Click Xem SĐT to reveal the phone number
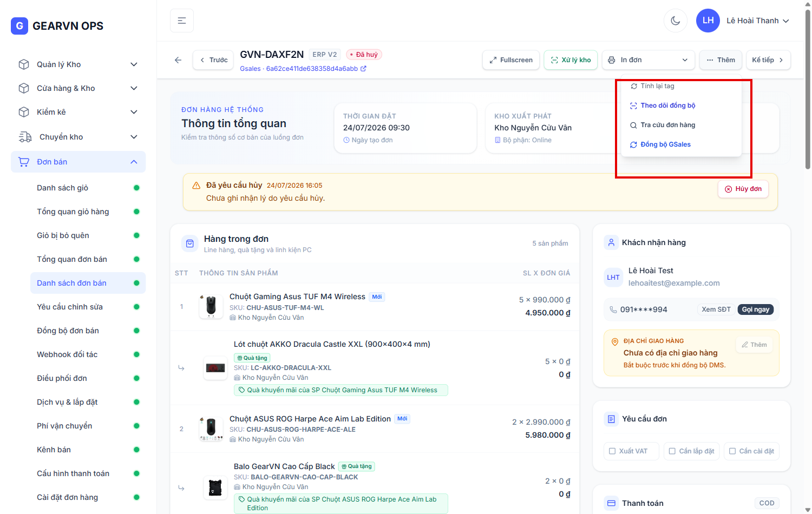This screenshot has width=812, height=514. tap(716, 309)
